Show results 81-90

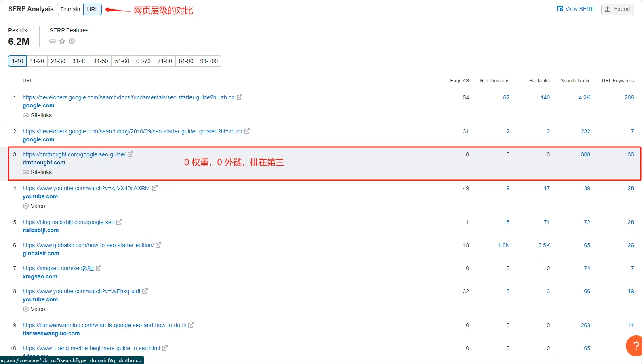(x=186, y=61)
